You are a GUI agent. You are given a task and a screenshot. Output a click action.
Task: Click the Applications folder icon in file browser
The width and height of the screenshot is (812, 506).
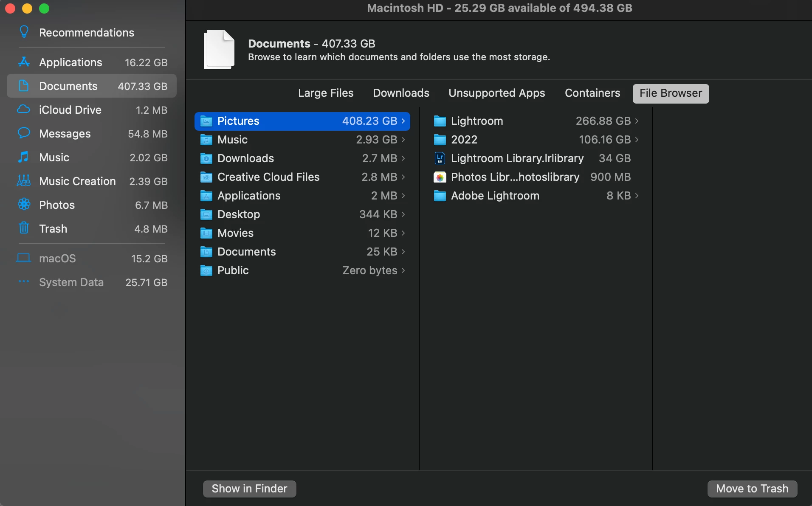click(206, 196)
